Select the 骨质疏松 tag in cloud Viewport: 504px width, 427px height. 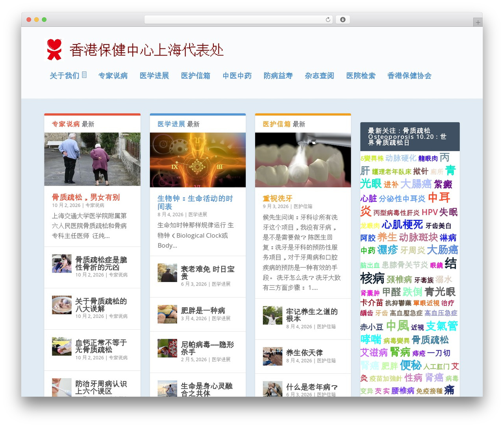(x=430, y=340)
